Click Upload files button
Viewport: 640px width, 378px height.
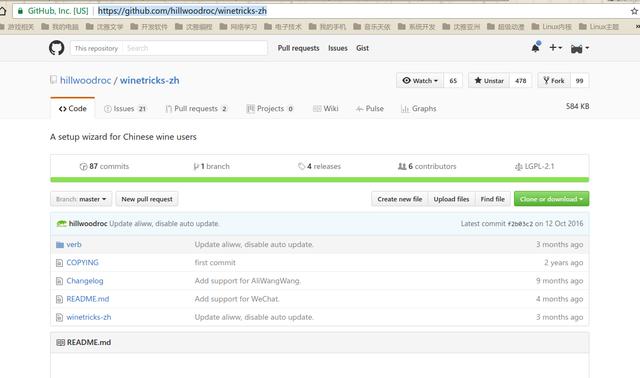click(451, 199)
